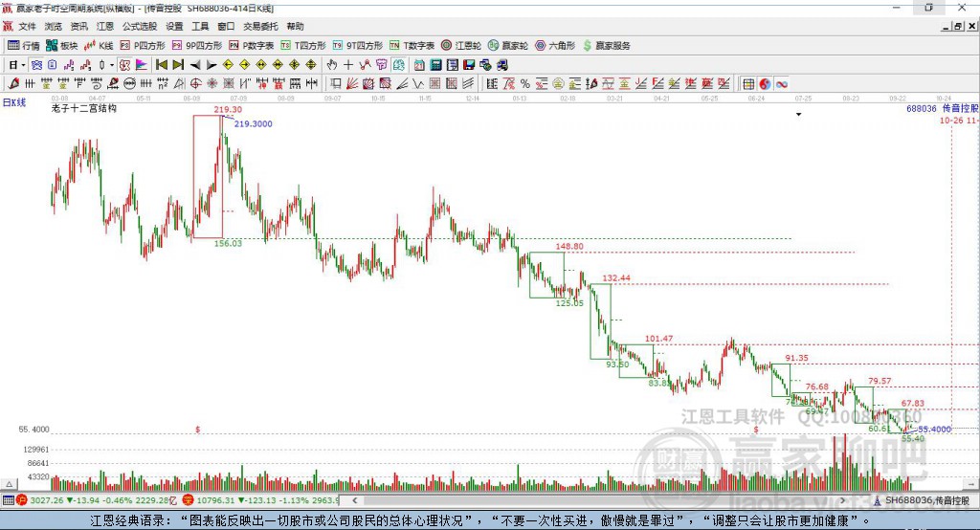
Task: Open the P数字表 tool
Action: pos(252,46)
